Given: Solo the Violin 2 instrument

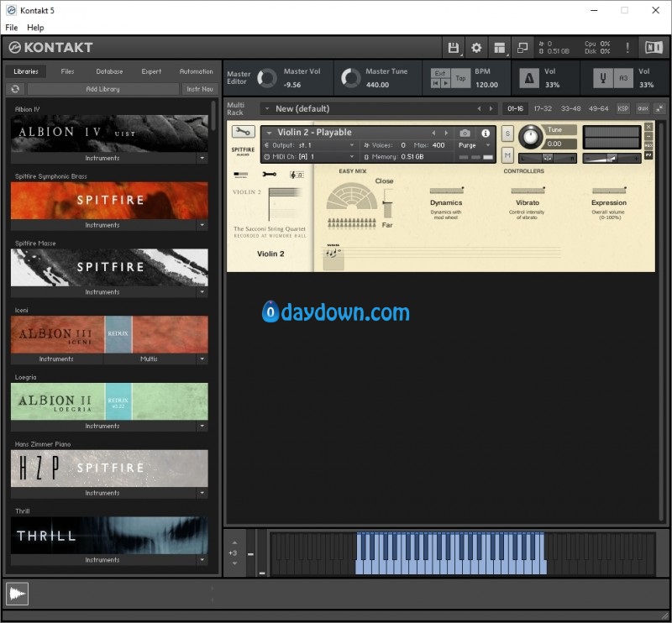Looking at the screenshot, I should click(x=507, y=133).
